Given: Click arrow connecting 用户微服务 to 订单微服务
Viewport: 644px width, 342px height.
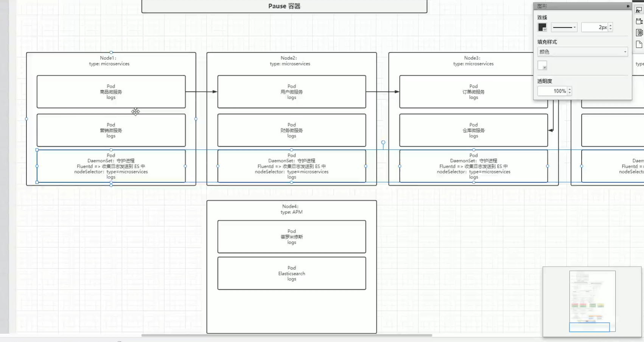Looking at the screenshot, I should [383, 92].
